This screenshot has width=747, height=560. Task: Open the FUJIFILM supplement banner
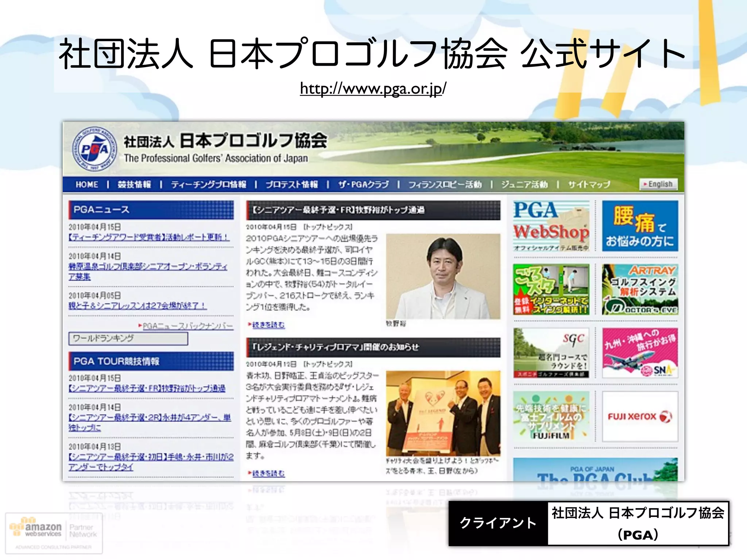[551, 416]
